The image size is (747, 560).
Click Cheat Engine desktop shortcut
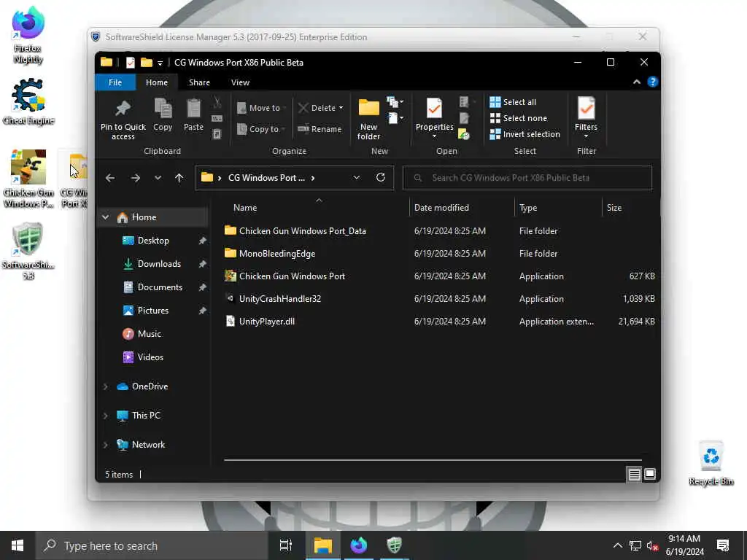(28, 102)
